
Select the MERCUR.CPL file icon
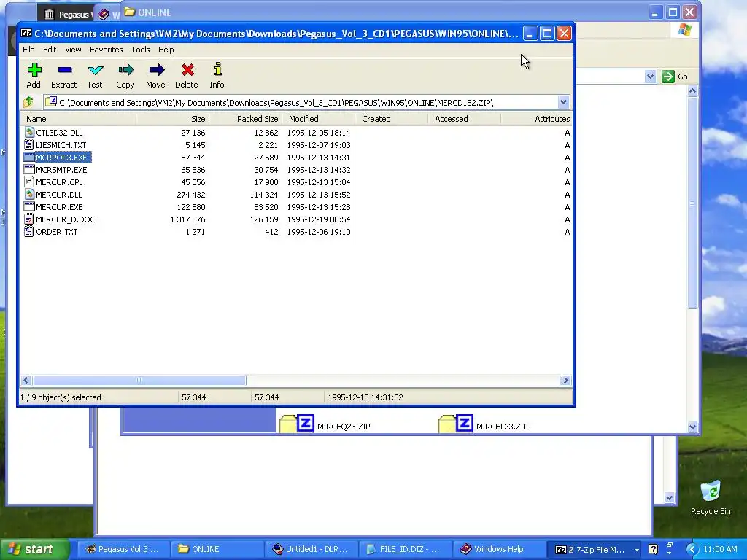29,182
